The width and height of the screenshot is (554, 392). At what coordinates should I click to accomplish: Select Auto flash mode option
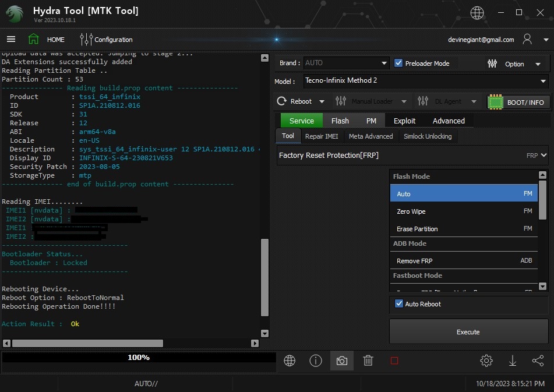(x=464, y=193)
